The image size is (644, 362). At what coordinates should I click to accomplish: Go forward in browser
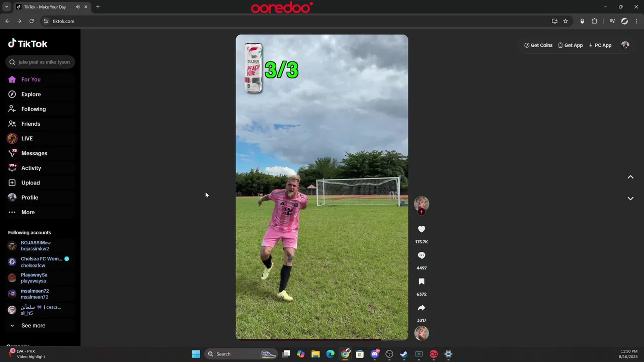tap(19, 21)
